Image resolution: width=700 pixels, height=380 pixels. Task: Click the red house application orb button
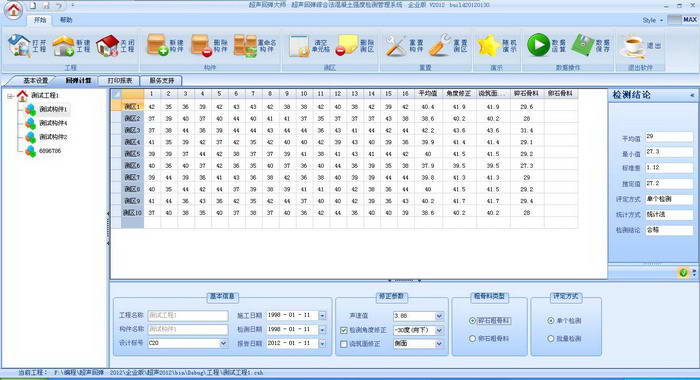click(13, 10)
